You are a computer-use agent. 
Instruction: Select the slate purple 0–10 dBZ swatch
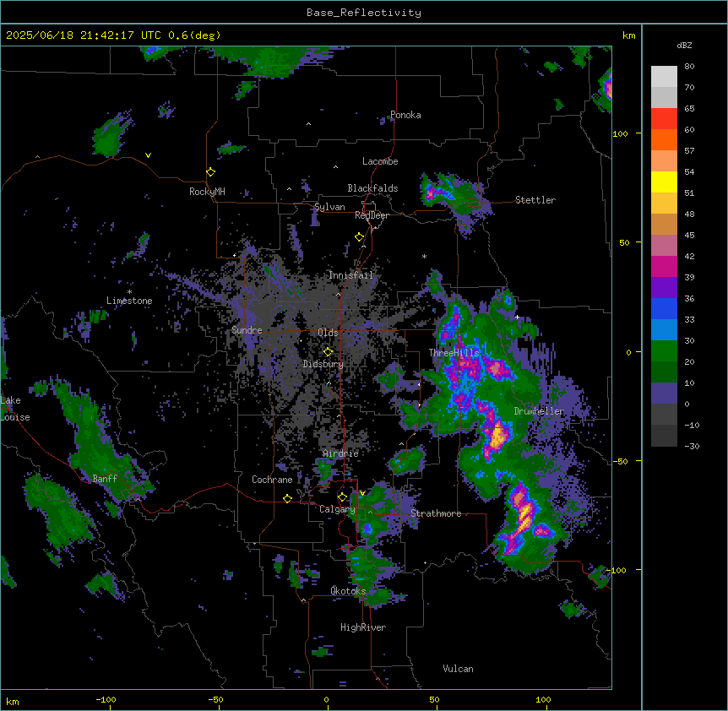click(x=664, y=393)
